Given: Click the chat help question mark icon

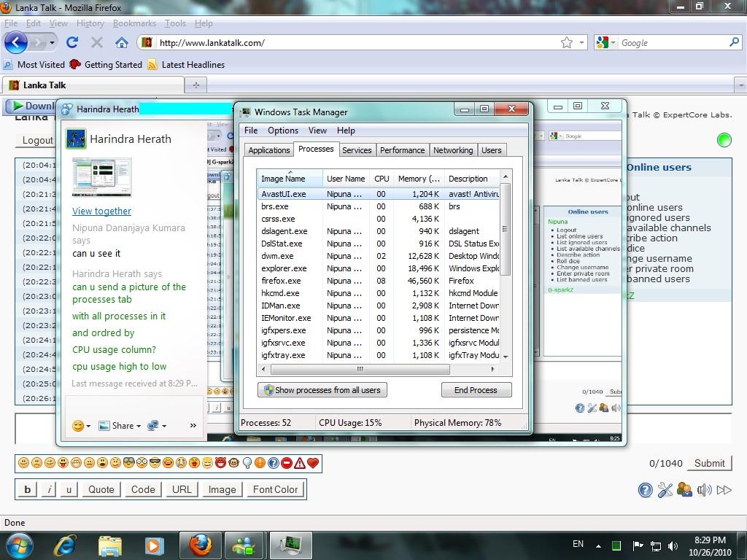Looking at the screenshot, I should (645, 490).
